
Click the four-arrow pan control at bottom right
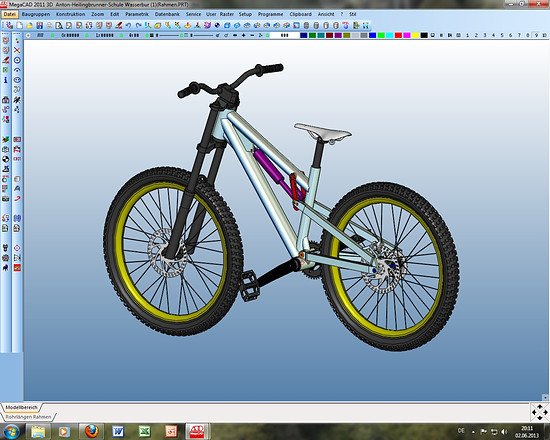(x=539, y=412)
